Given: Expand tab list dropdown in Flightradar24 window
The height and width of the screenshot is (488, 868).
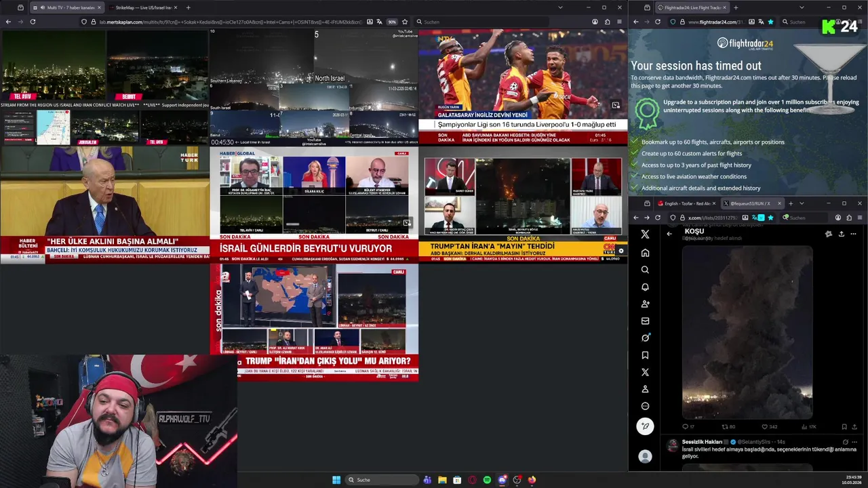Looking at the screenshot, I should point(802,7).
